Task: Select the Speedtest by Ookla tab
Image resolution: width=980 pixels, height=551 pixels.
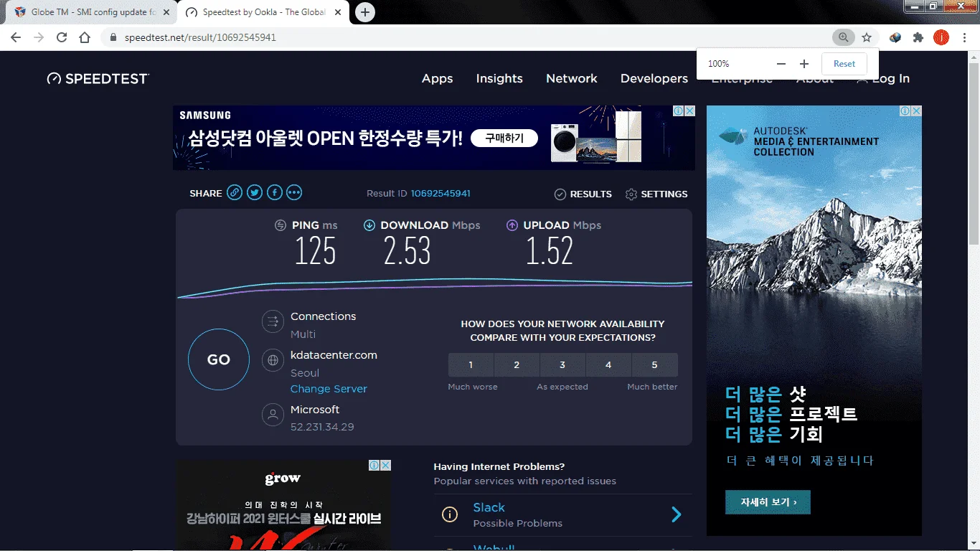Action: click(264, 12)
